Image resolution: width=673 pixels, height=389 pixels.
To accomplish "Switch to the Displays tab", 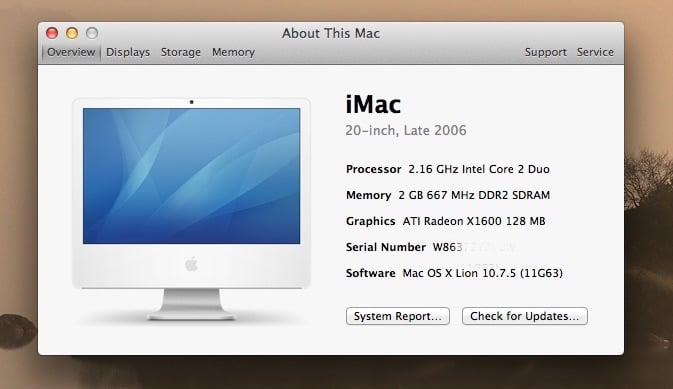I will (128, 52).
